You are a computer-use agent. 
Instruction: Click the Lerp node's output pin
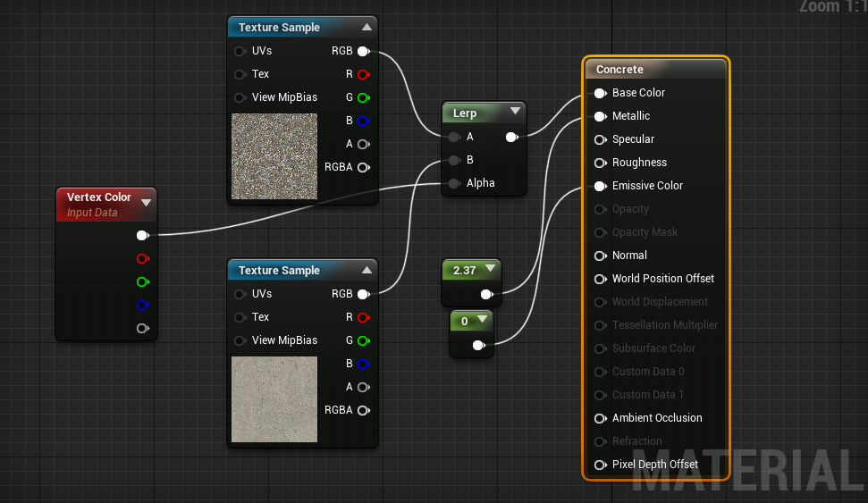[x=512, y=137]
